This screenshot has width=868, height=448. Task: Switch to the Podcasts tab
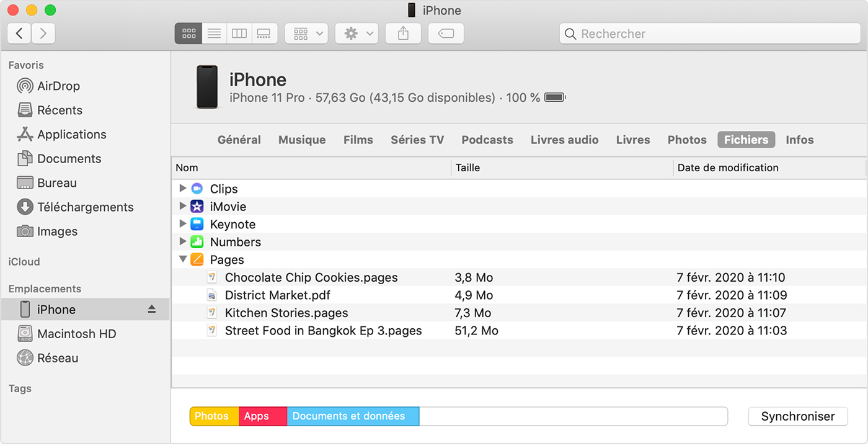[487, 140]
